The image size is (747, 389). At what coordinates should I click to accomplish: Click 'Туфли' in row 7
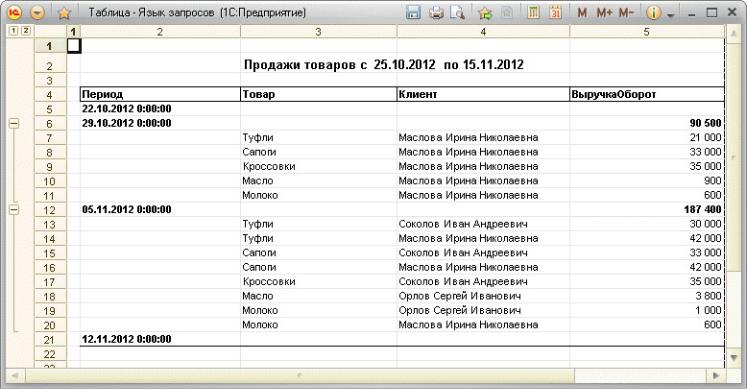tap(258, 138)
